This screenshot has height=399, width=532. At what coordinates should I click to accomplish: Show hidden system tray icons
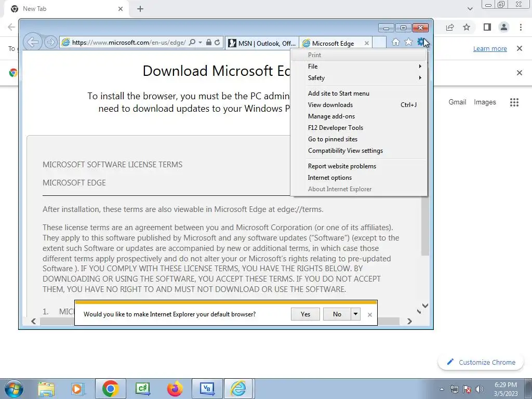[442, 390]
